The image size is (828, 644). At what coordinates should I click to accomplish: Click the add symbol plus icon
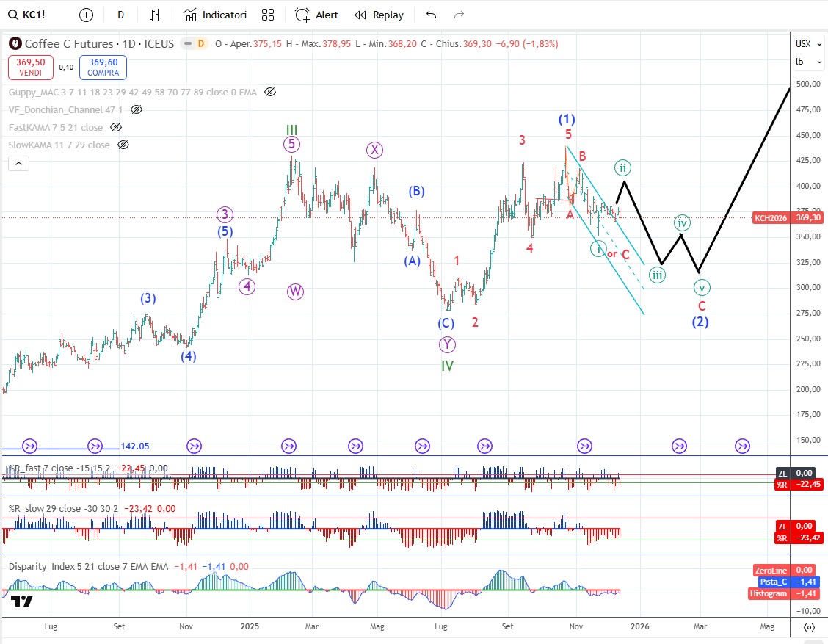86,15
